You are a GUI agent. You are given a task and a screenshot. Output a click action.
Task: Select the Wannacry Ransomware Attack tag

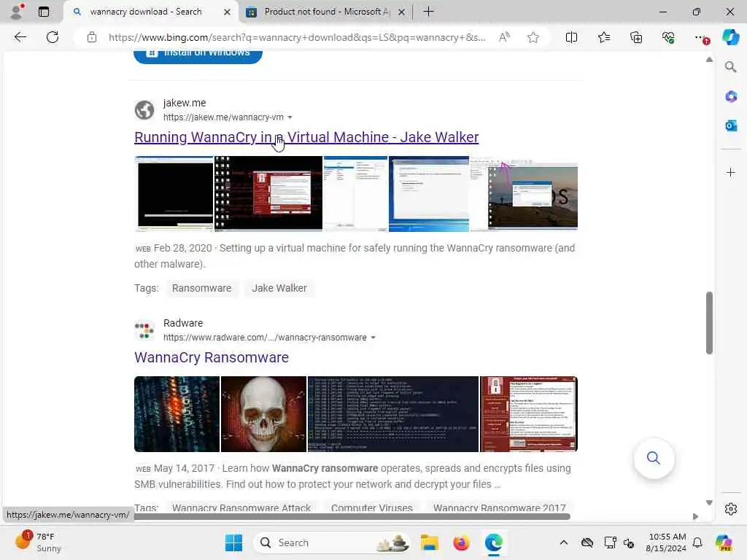point(241,508)
